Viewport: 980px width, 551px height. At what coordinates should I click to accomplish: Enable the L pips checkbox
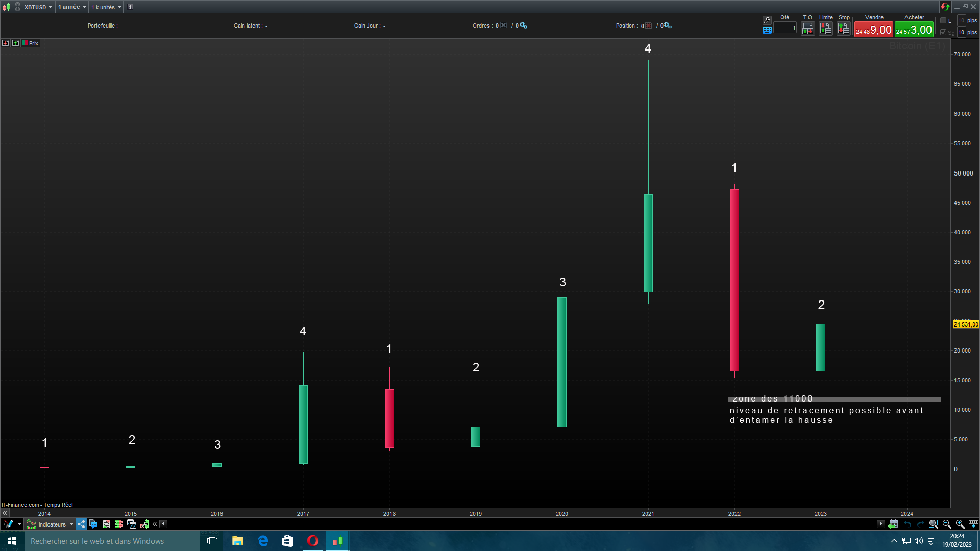coord(943,21)
